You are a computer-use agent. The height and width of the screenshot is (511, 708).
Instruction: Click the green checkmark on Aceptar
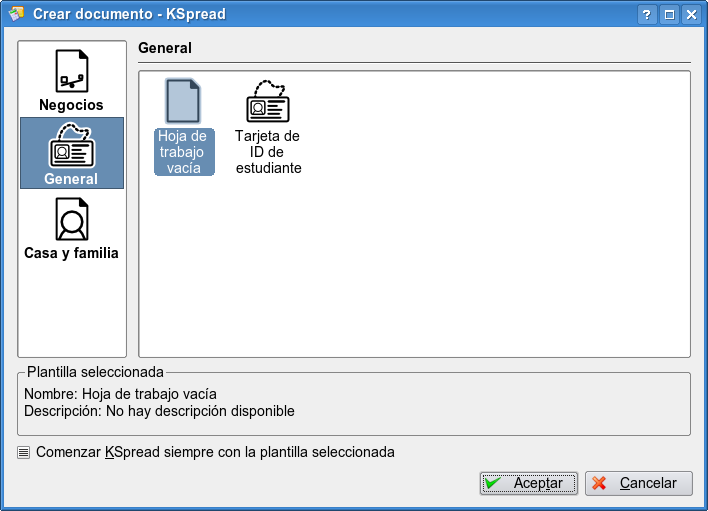pos(493,483)
